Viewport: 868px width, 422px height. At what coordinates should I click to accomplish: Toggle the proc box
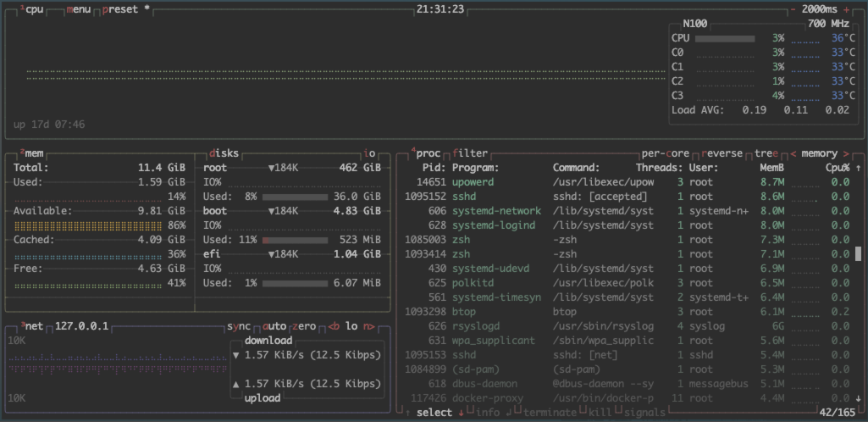425,153
